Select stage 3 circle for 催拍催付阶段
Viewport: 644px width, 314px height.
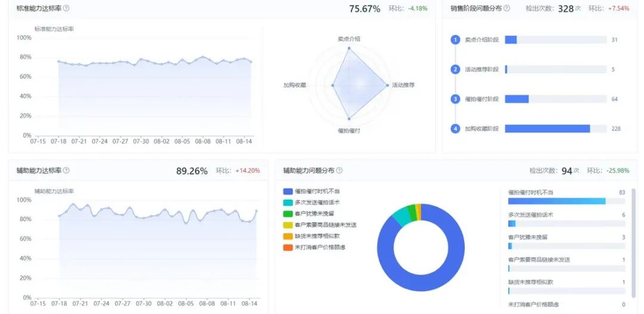click(456, 99)
